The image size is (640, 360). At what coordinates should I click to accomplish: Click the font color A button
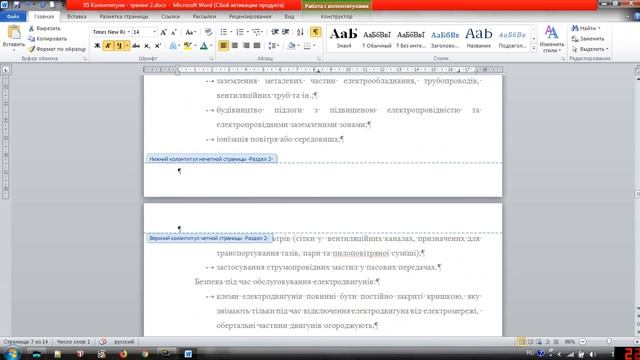click(x=204, y=46)
